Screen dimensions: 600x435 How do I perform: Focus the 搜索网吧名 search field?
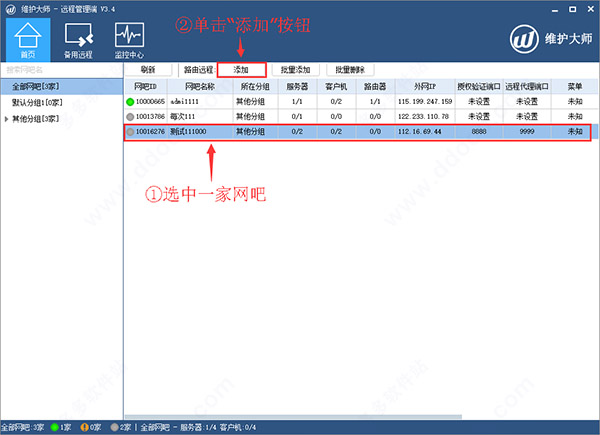[x=62, y=70]
